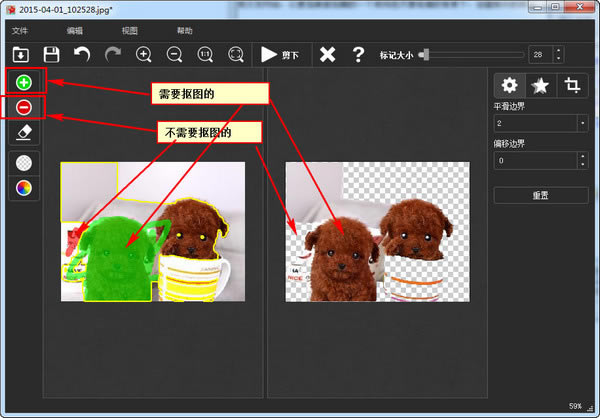
Task: Switch to the star effects tab
Action: (x=540, y=85)
